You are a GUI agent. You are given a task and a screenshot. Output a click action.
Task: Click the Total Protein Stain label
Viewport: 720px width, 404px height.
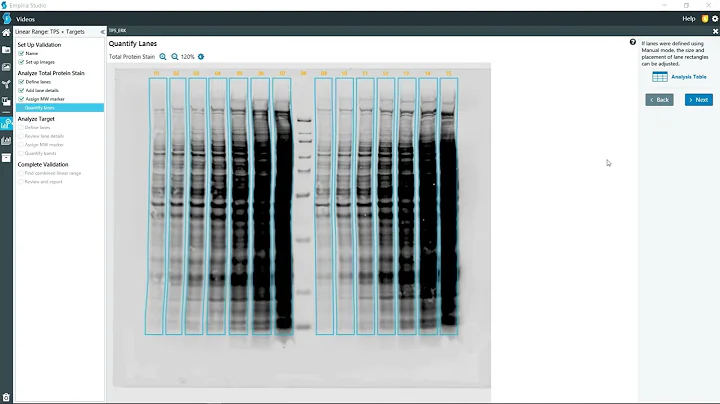click(x=132, y=57)
